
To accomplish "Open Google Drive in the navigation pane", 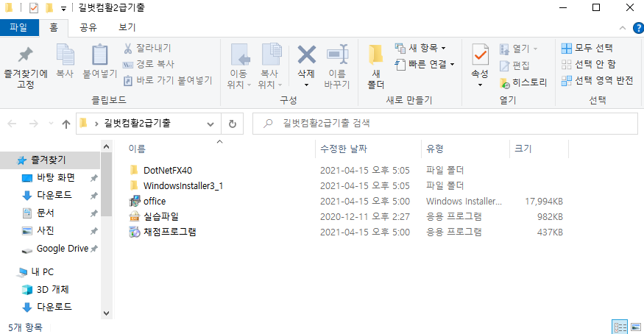I will point(63,249).
